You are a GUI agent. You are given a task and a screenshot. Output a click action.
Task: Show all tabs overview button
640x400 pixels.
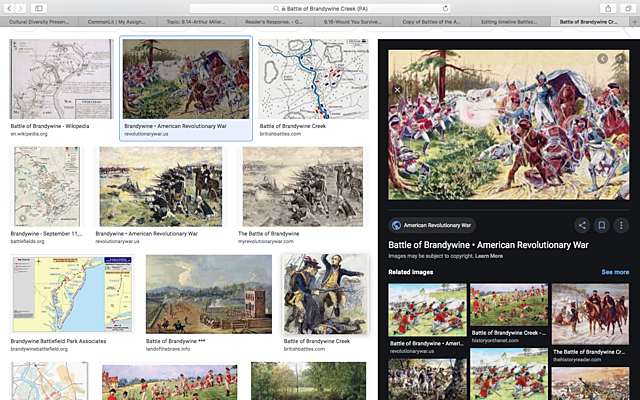click(628, 8)
